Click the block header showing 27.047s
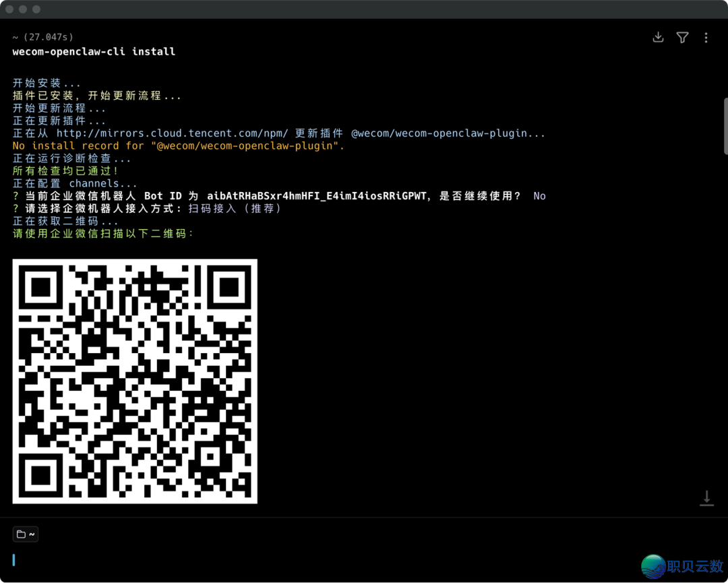Viewport: 728px width, 583px height. [43, 37]
